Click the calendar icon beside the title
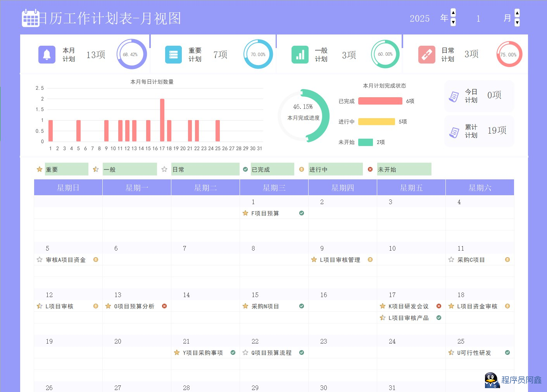547x392 pixels. click(31, 18)
